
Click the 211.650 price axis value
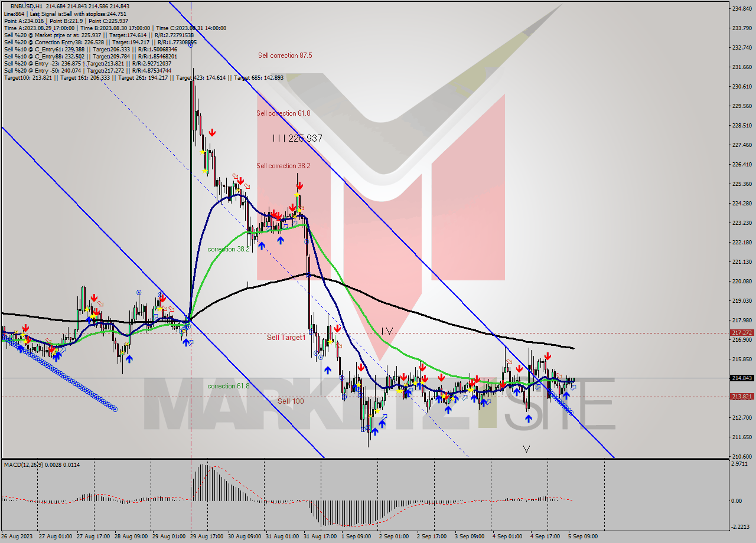click(x=742, y=437)
